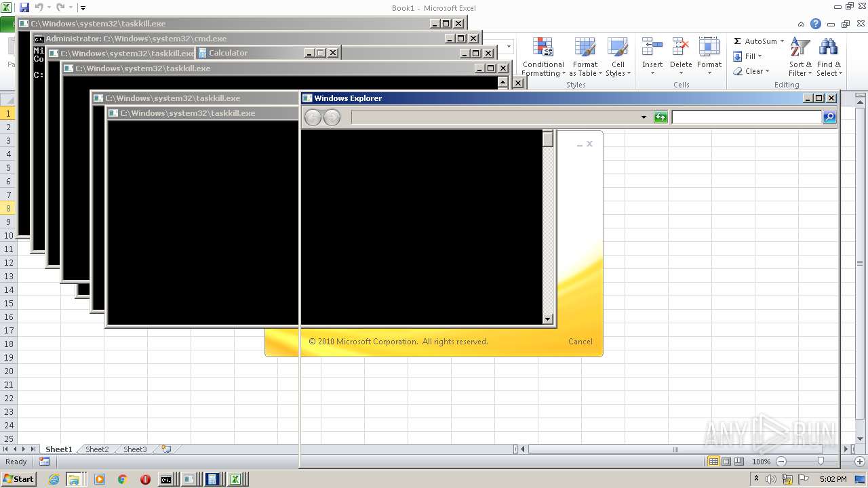
Task: Minimize the Excel ribbon with the caret icon
Action: click(x=802, y=24)
